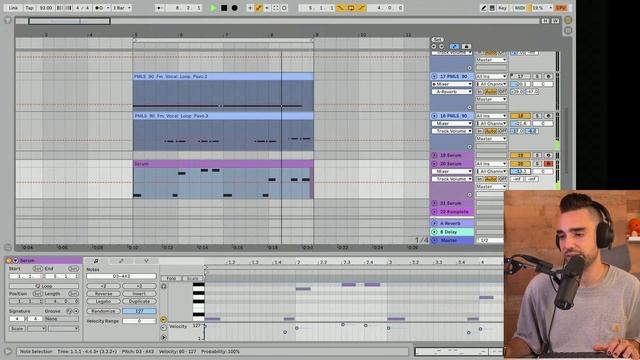Image resolution: width=640 pixels, height=360 pixels.
Task: Unfold track 22 Komplete
Action: coord(434,212)
